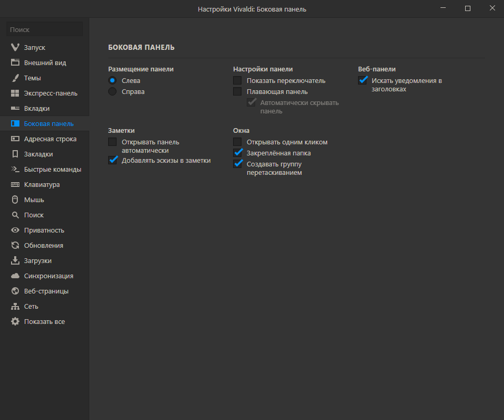504x420 pixels.
Task: Open the Внешний вид settings section
Action: 45,62
